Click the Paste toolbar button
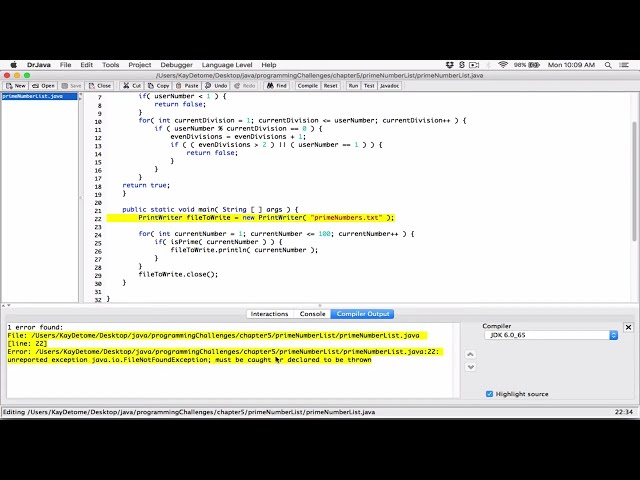 tap(187, 86)
